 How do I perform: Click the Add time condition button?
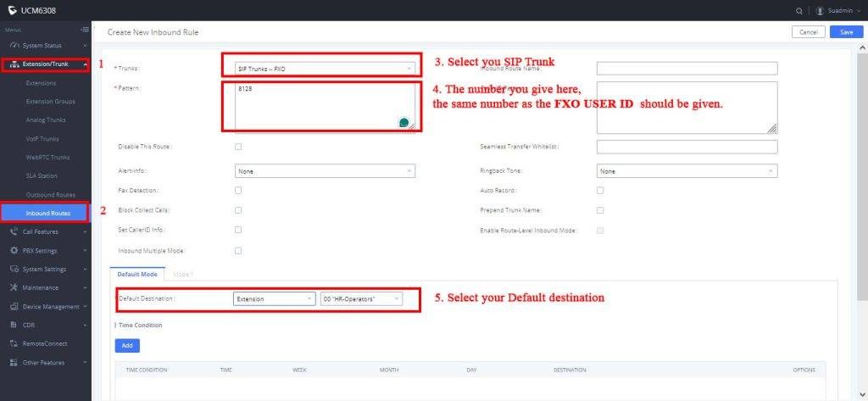pyautogui.click(x=126, y=345)
